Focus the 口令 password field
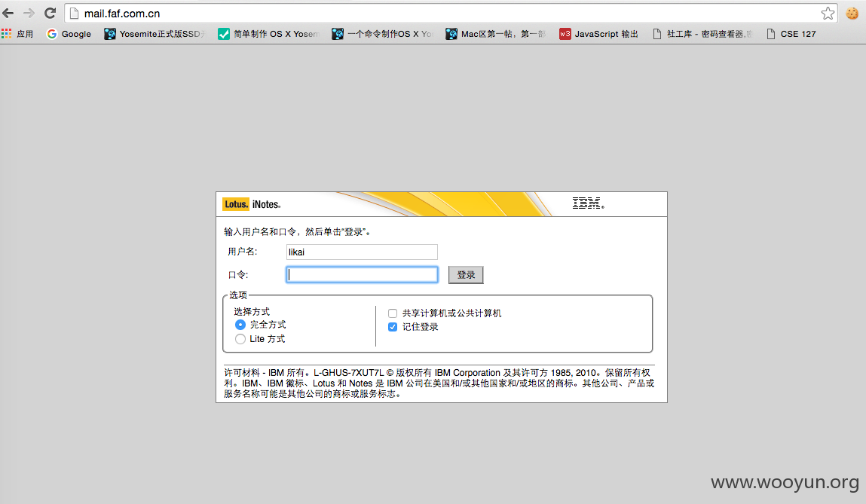The height and width of the screenshot is (504, 866). click(362, 274)
